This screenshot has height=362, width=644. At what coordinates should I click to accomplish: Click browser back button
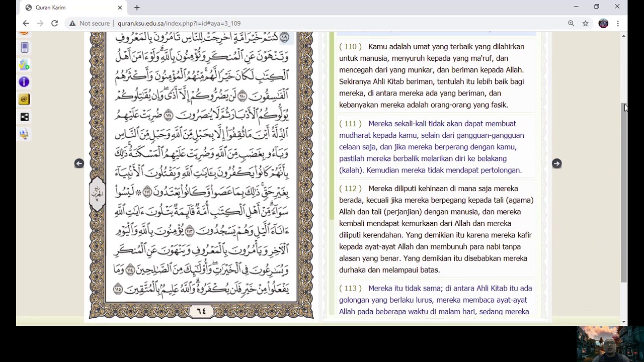click(26, 23)
